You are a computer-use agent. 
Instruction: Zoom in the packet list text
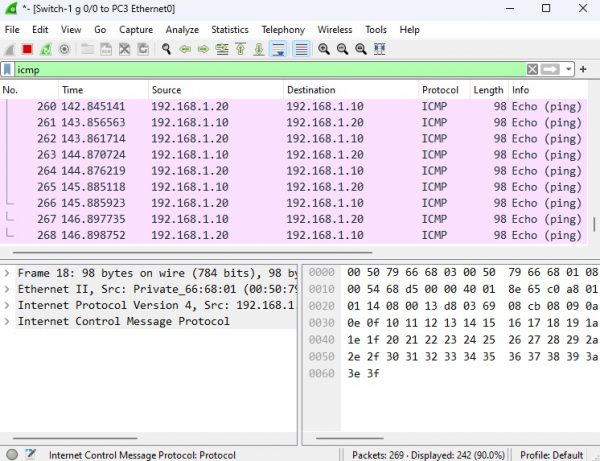(324, 49)
